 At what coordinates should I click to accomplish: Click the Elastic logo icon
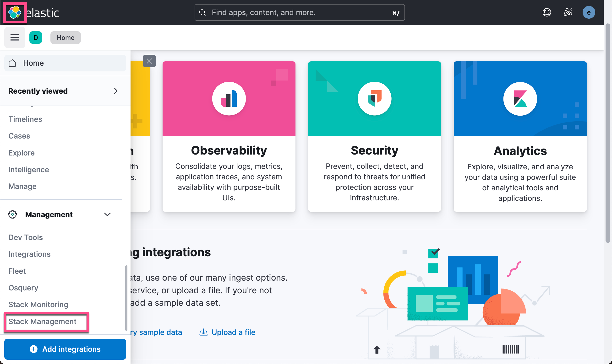[15, 12]
